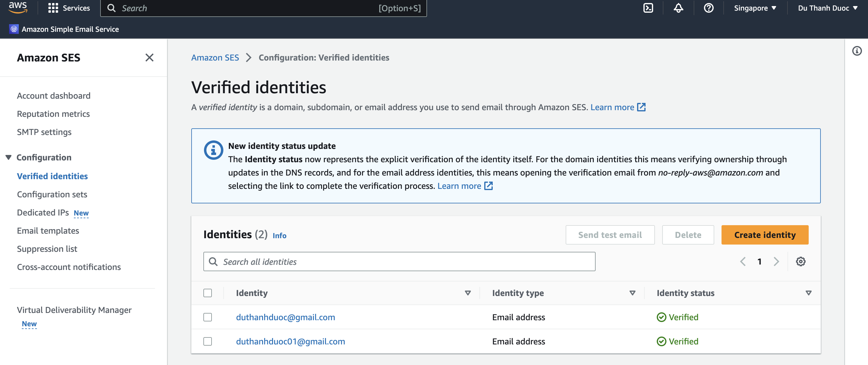The width and height of the screenshot is (868, 365).
Task: Open the Singapore region dropdown
Action: [755, 8]
